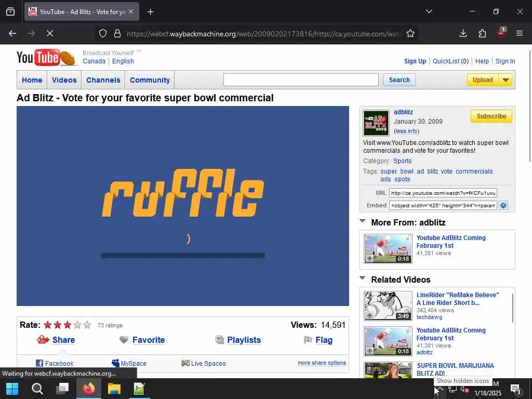Open Windows taskbar search
Image resolution: width=532 pixels, height=399 pixels.
(37, 389)
